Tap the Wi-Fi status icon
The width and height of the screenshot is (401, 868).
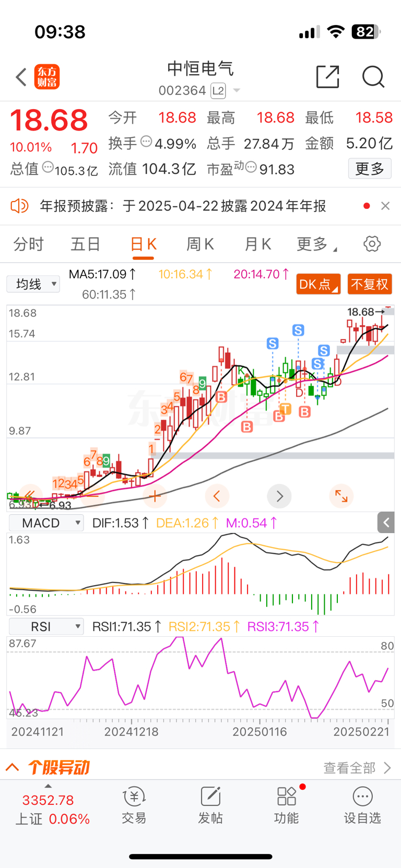pyautogui.click(x=336, y=32)
